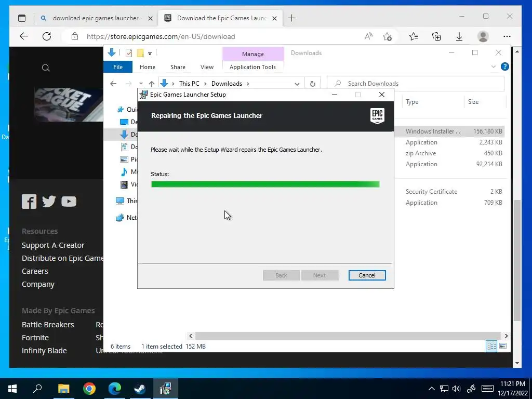Open File Explorer from the taskbar

(x=63, y=389)
